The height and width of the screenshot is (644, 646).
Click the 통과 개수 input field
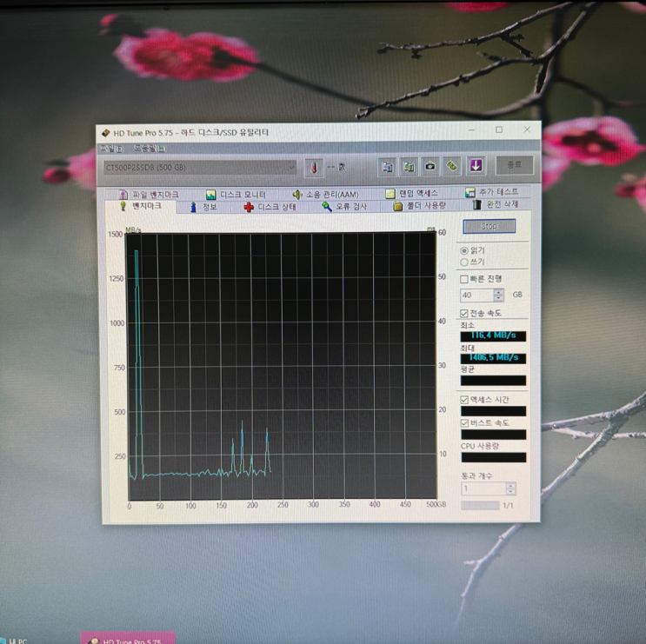coord(483,488)
